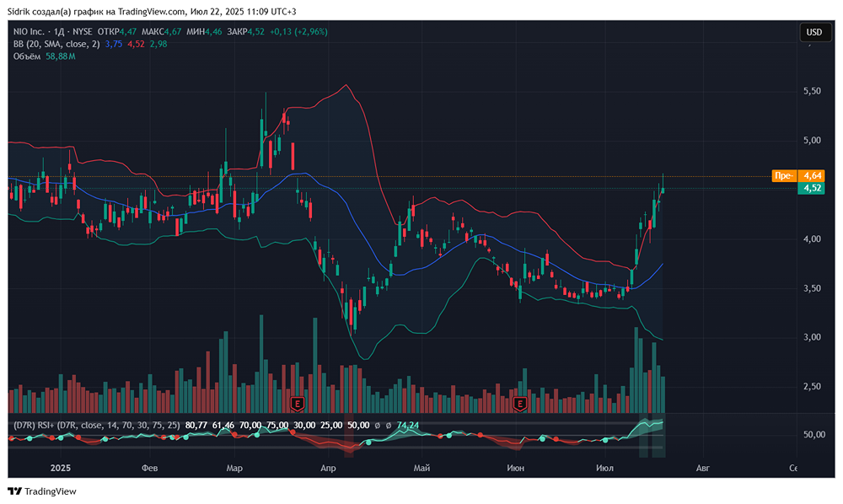This screenshot has height=504, width=843.
Task: Click the 4,00 price axis label
Action: [x=812, y=239]
